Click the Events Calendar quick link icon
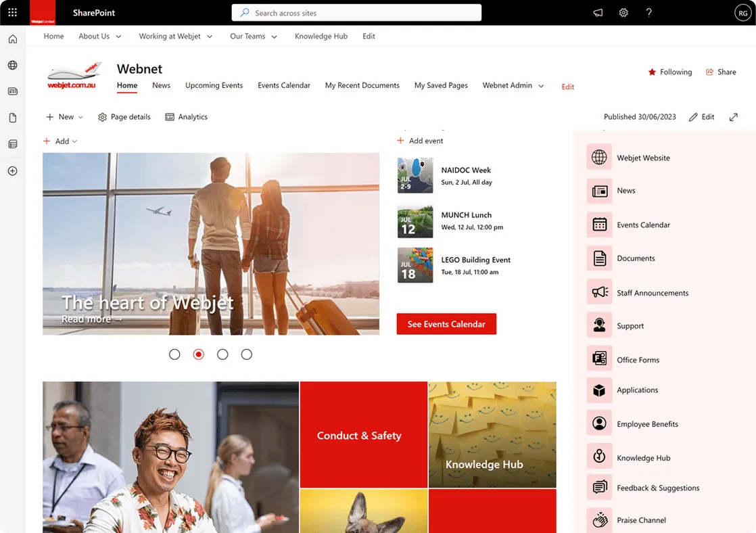This screenshot has width=756, height=533. pyautogui.click(x=599, y=225)
